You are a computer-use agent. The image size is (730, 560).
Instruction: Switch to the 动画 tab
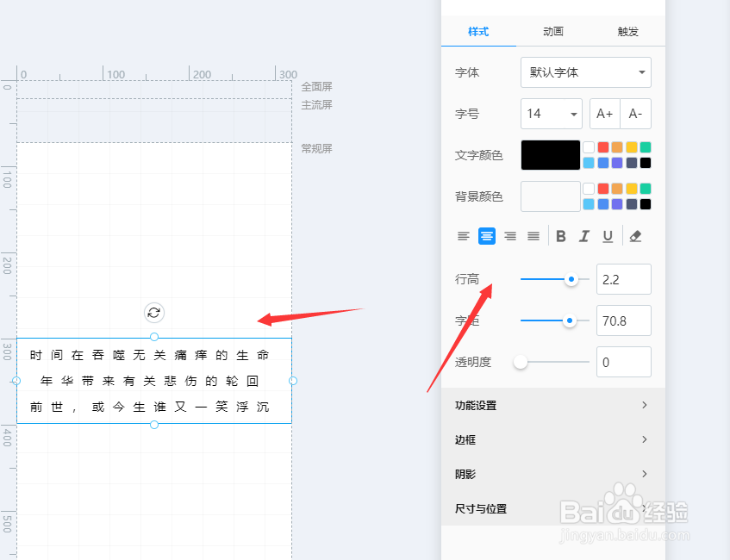pyautogui.click(x=552, y=31)
